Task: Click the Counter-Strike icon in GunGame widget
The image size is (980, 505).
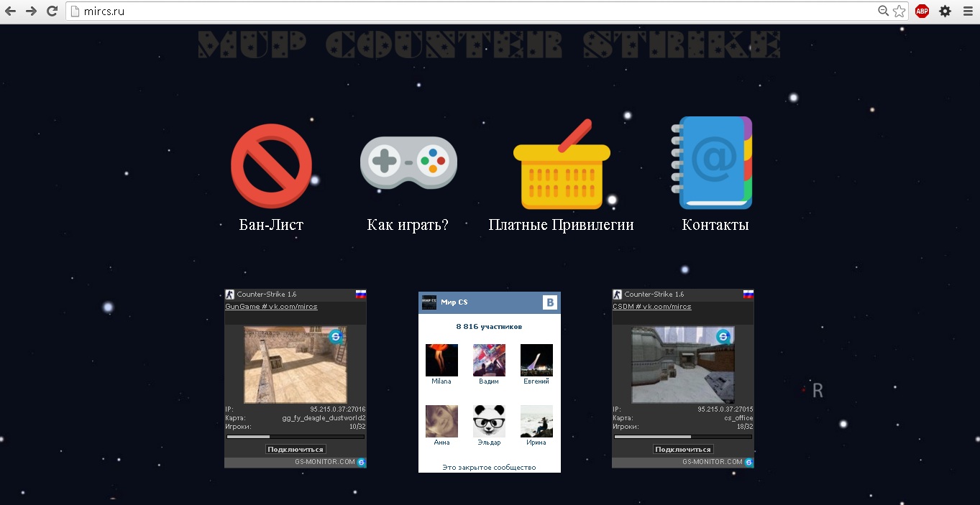Action: tap(230, 295)
